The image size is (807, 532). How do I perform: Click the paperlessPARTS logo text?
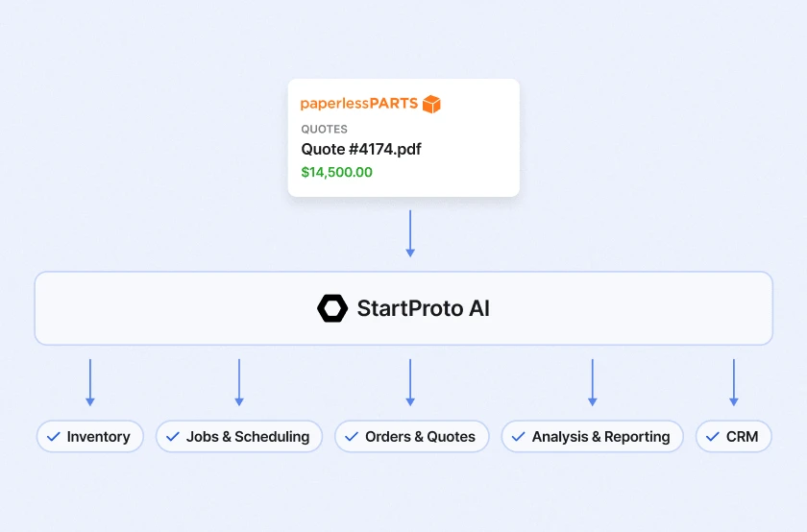(359, 104)
